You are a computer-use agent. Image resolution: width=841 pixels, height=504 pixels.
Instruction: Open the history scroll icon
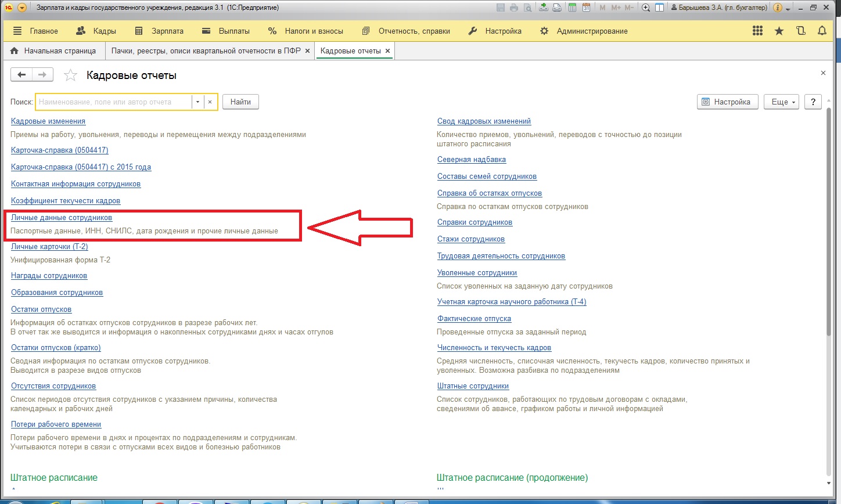[x=801, y=31]
